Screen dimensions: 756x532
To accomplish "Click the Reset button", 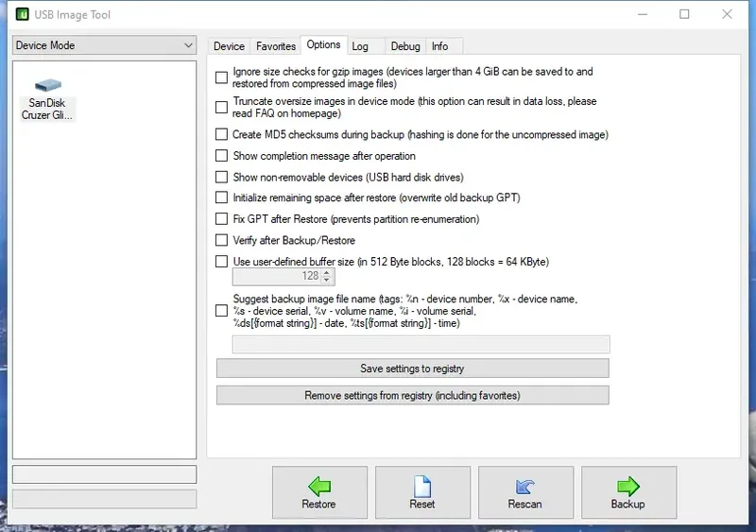I will 422,492.
